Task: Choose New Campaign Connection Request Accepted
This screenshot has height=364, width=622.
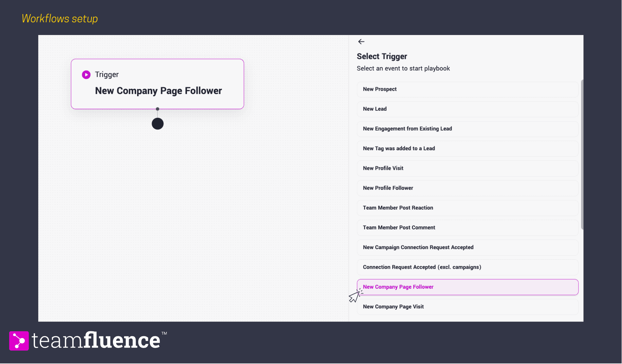Action: tap(467, 247)
